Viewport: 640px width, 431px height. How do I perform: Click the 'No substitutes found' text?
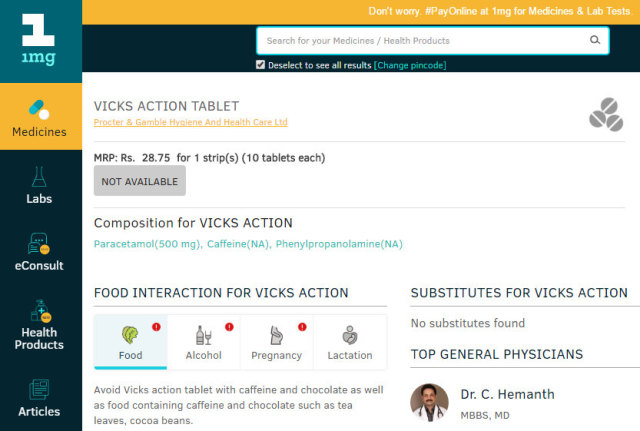[468, 323]
